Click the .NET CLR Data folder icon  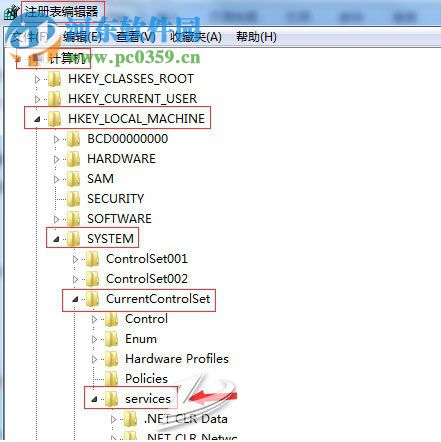pyautogui.click(x=130, y=419)
